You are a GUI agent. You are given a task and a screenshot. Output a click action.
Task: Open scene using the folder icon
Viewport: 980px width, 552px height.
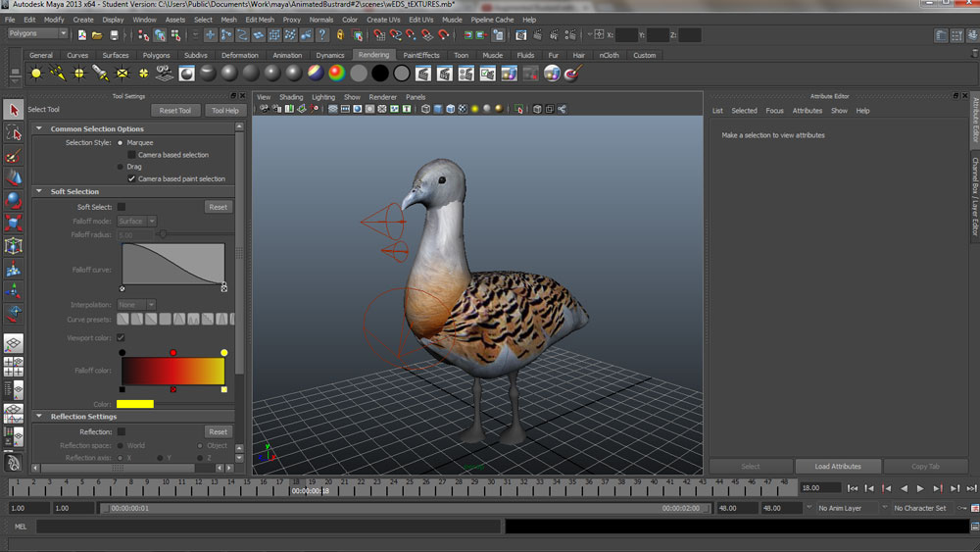click(x=98, y=35)
